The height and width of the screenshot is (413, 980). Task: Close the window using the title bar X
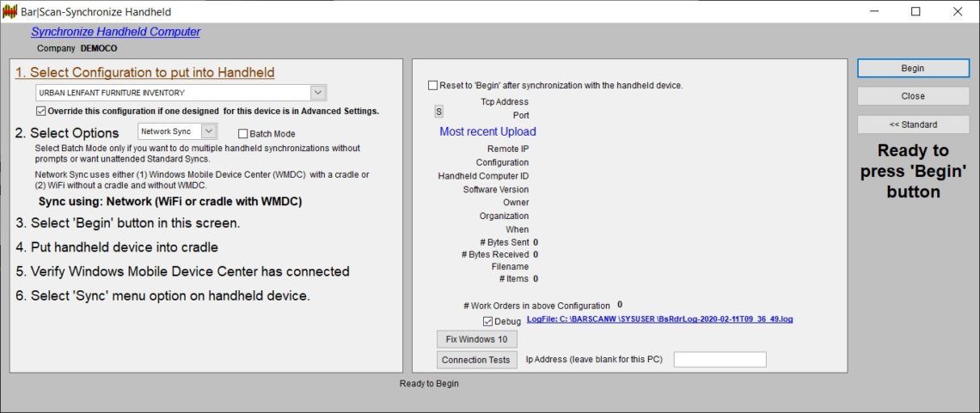click(958, 12)
